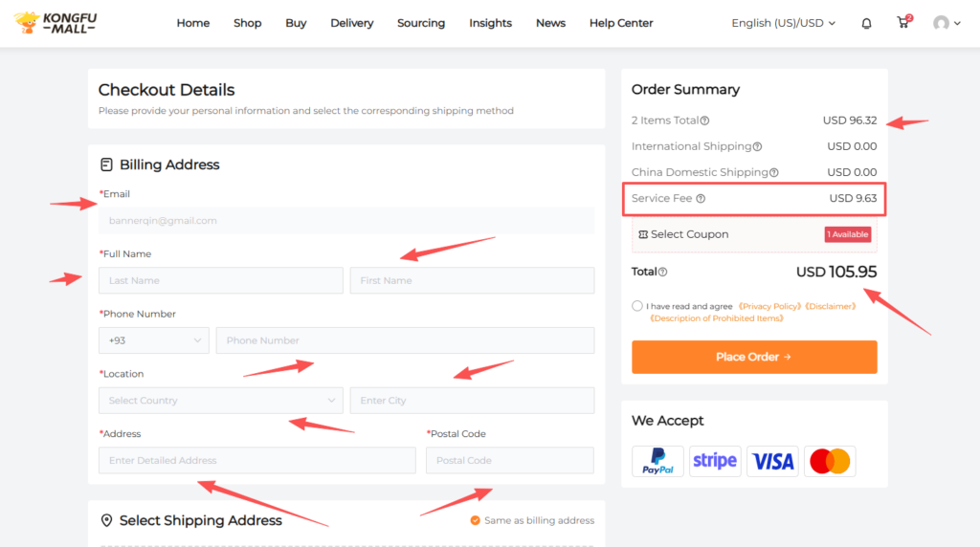Image resolution: width=980 pixels, height=547 pixels.
Task: Expand the Select Country dropdown
Action: pyautogui.click(x=220, y=401)
